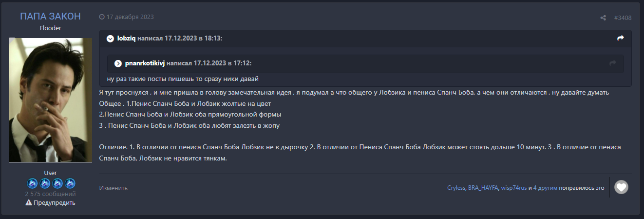Click the fourth rank badge under User
The image size is (644, 219).
coord(70,183)
